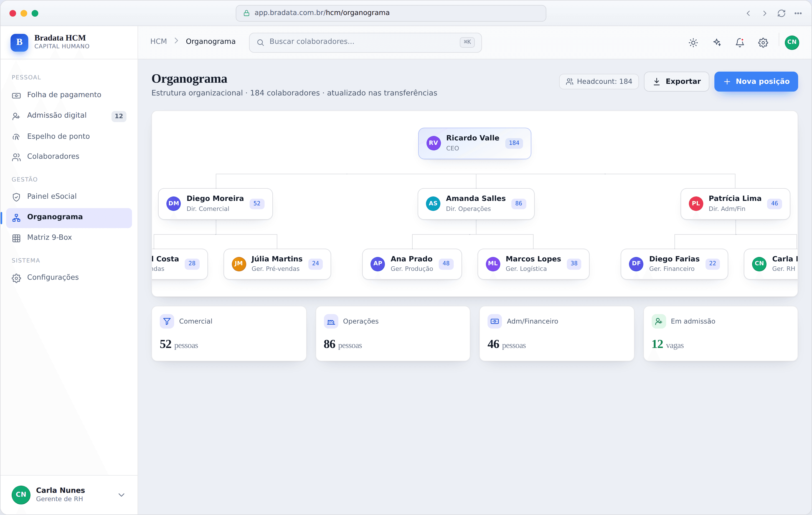Expand the Carla Nunes user menu chevron
This screenshot has height=515, width=812.
click(x=121, y=495)
